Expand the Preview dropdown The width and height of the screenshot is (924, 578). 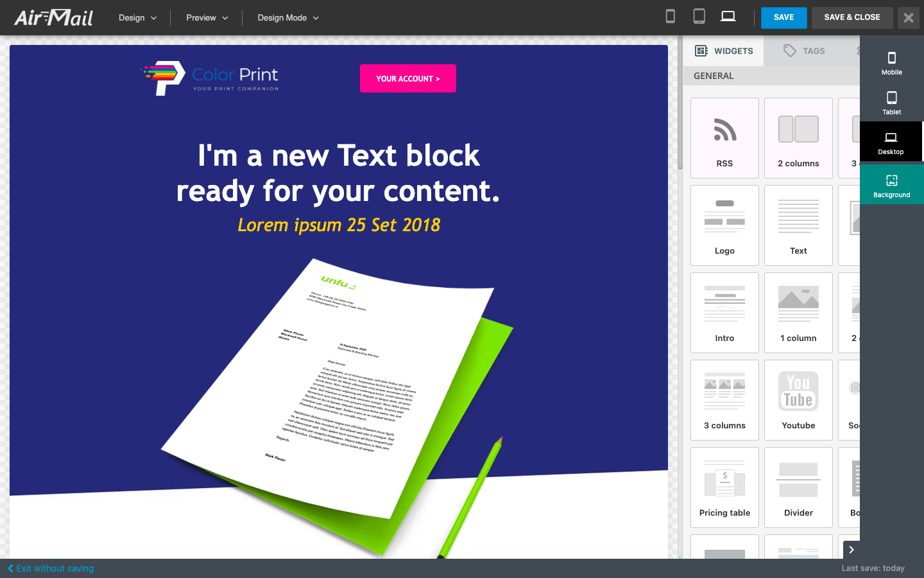[x=207, y=18]
